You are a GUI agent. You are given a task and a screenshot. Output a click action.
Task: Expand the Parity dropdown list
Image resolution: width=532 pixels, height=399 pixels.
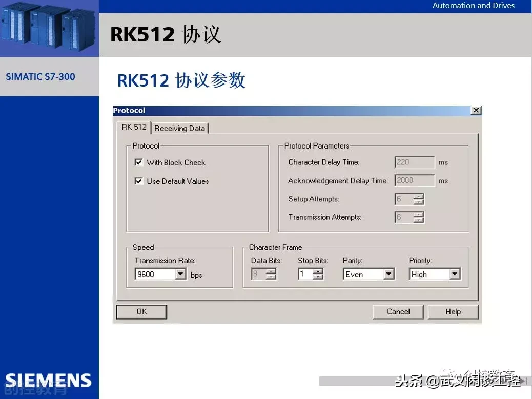(x=389, y=275)
